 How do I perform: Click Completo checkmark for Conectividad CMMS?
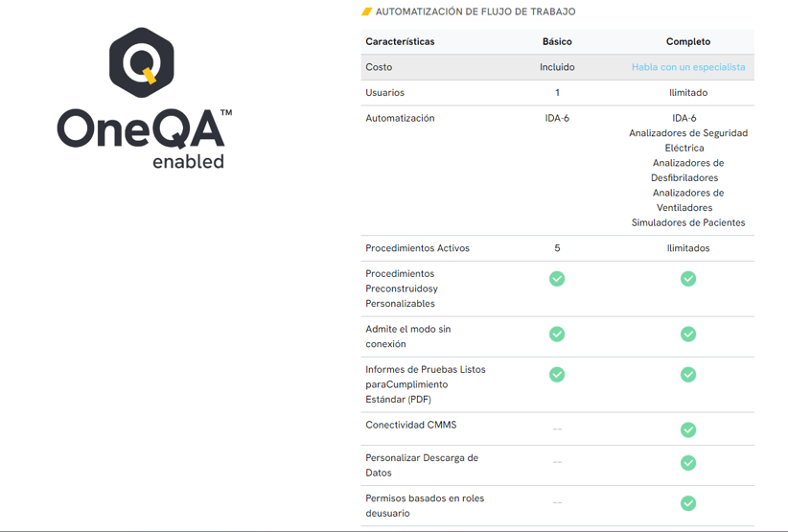(x=688, y=430)
